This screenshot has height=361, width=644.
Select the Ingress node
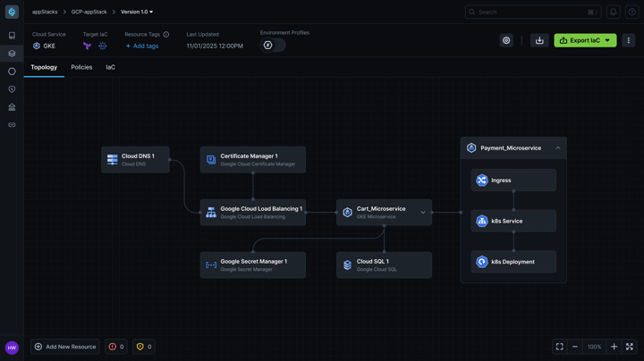[x=513, y=180]
